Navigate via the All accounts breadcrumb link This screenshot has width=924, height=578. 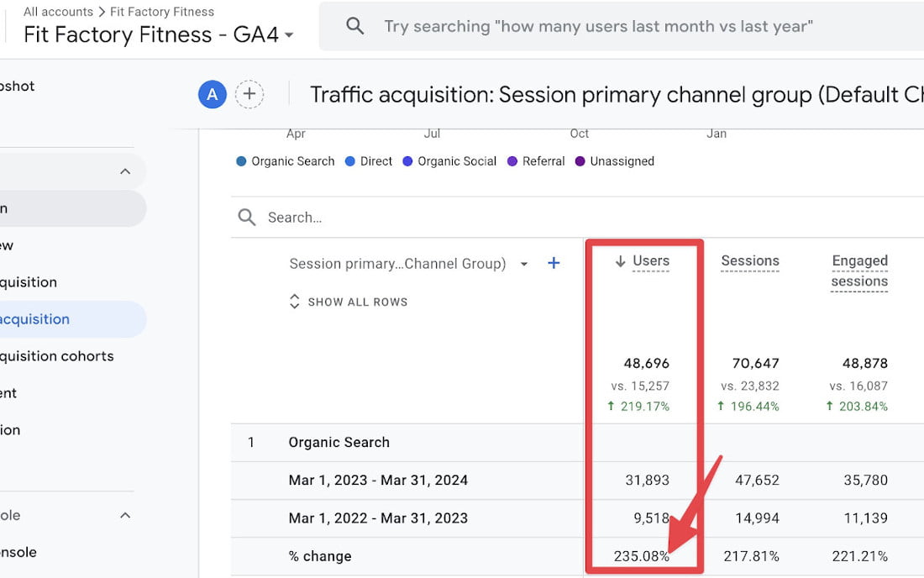[x=57, y=11]
